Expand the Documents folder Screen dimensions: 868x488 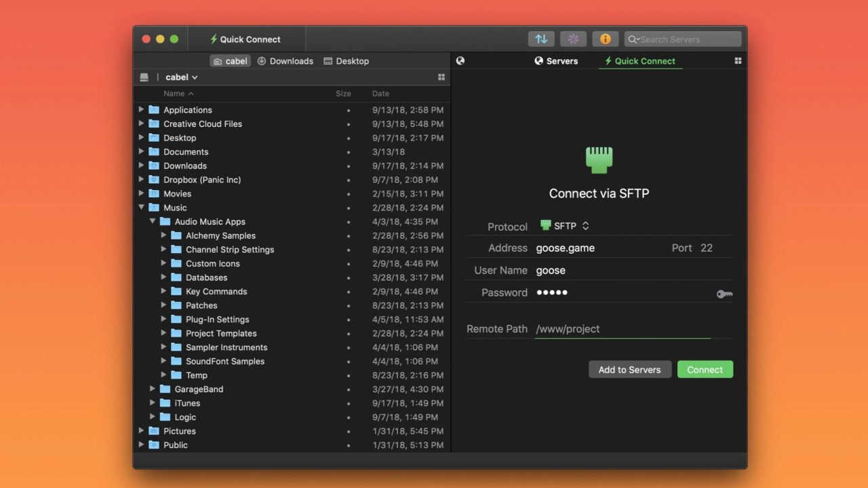pyautogui.click(x=142, y=151)
